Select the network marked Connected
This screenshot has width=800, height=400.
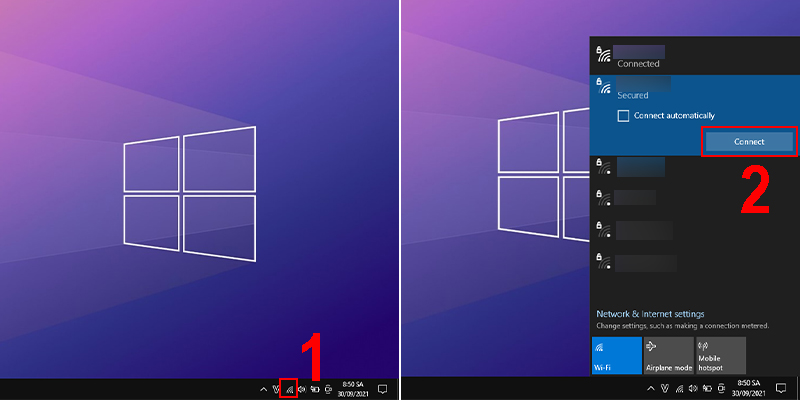point(694,56)
